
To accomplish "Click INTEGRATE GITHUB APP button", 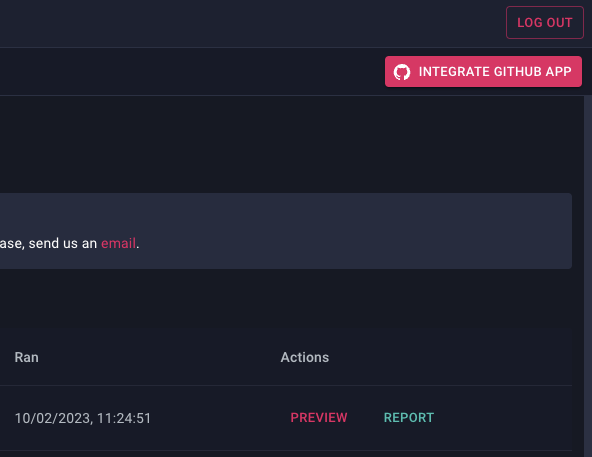I will [483, 71].
